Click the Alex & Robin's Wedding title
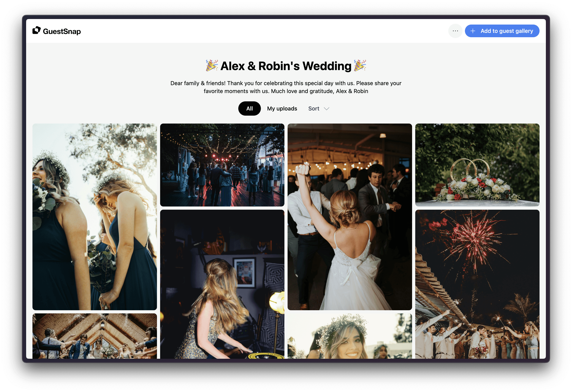The width and height of the screenshot is (572, 392). [286, 66]
